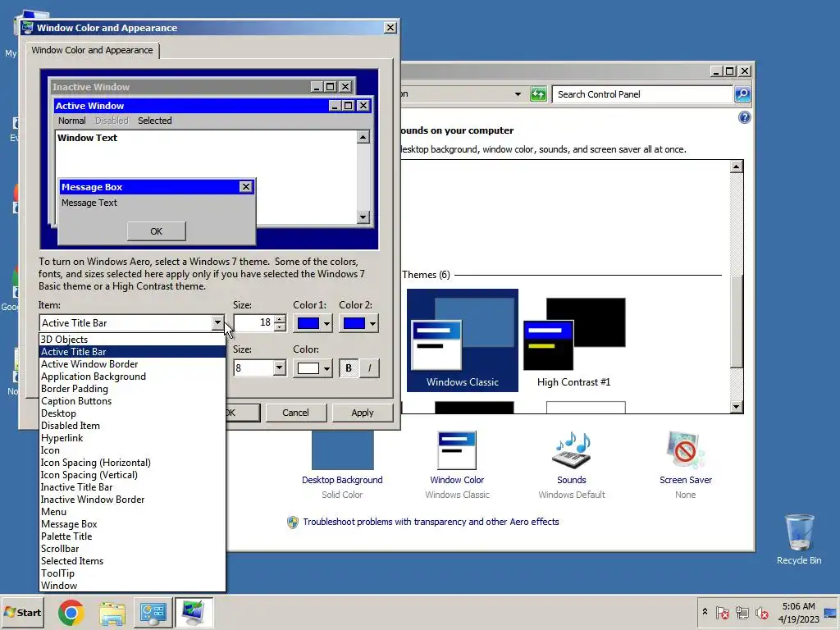Choose Application Background item
Image resolution: width=840 pixels, height=630 pixels.
(132, 377)
